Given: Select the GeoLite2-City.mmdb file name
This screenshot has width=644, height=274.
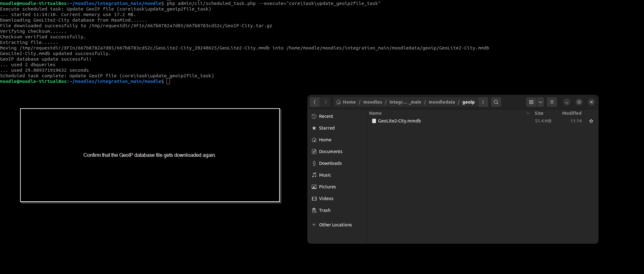Looking at the screenshot, I should (x=399, y=121).
